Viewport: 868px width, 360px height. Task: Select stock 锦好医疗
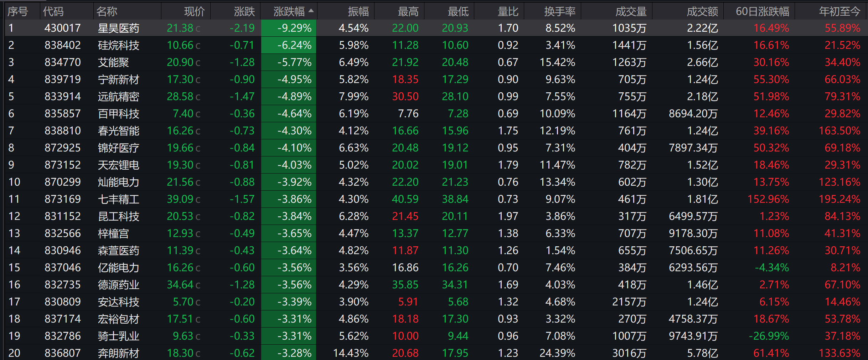(x=119, y=148)
